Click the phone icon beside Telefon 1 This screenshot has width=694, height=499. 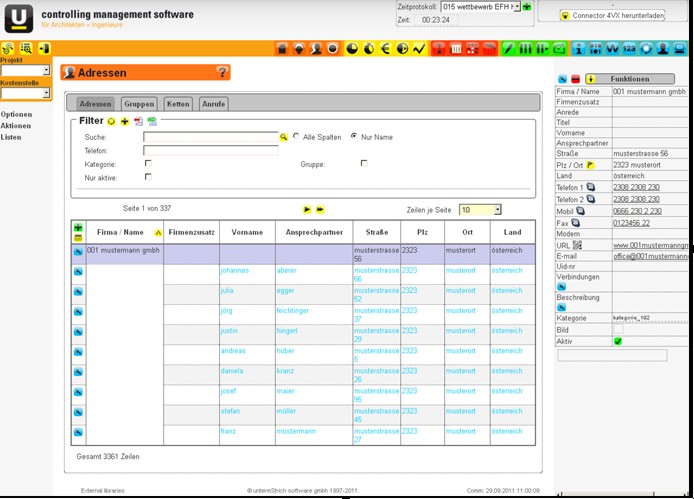[x=590, y=187]
